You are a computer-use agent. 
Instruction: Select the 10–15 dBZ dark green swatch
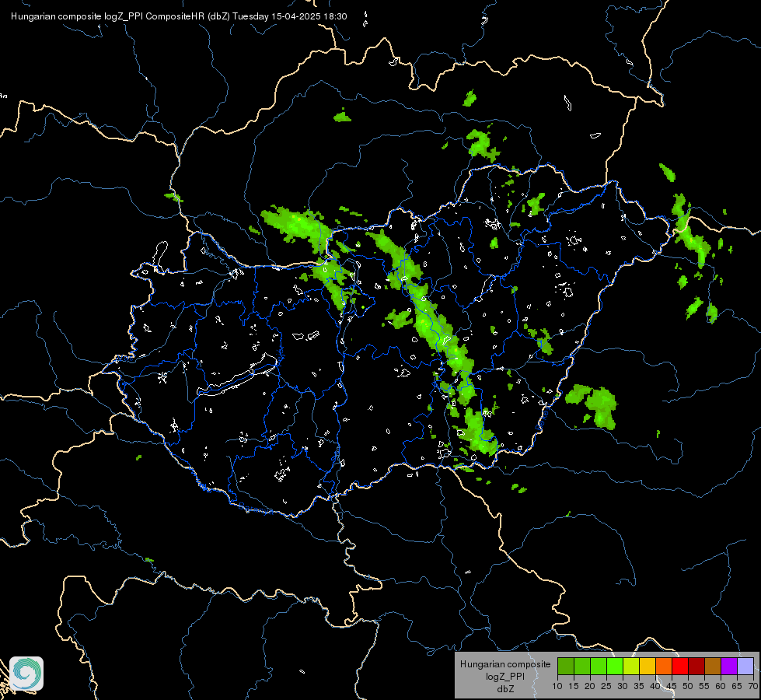click(x=566, y=666)
